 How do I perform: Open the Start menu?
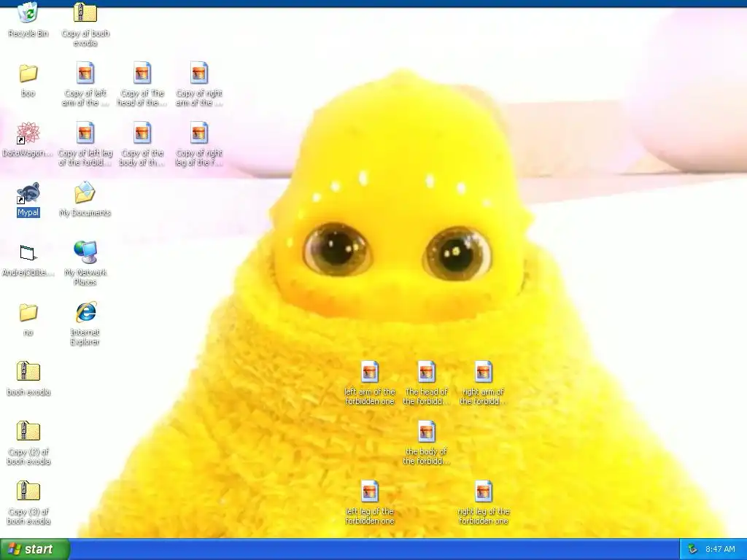coord(35,549)
